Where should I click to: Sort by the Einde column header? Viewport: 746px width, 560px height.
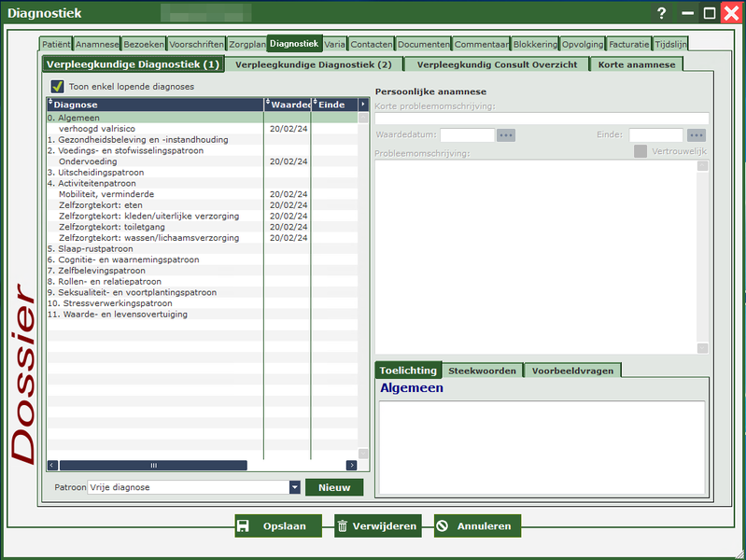(x=333, y=105)
